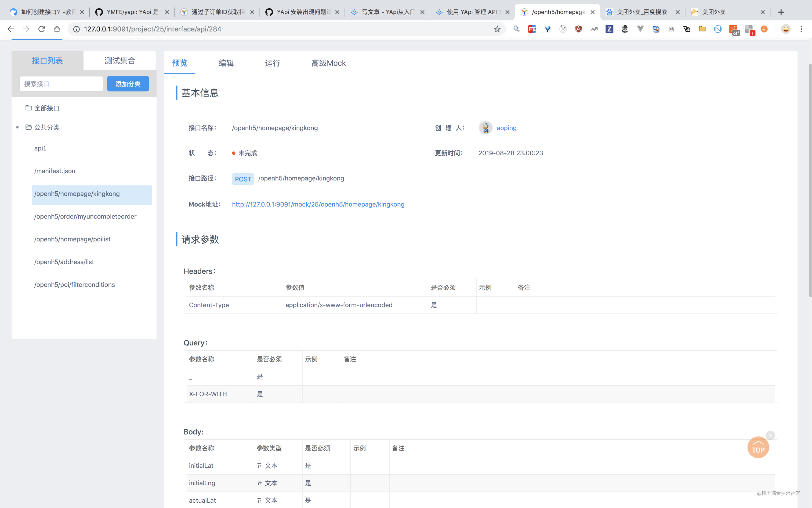Open /openh5/order/myuncompleteorder interface
Image resolution: width=812 pixels, height=508 pixels.
[x=85, y=216]
